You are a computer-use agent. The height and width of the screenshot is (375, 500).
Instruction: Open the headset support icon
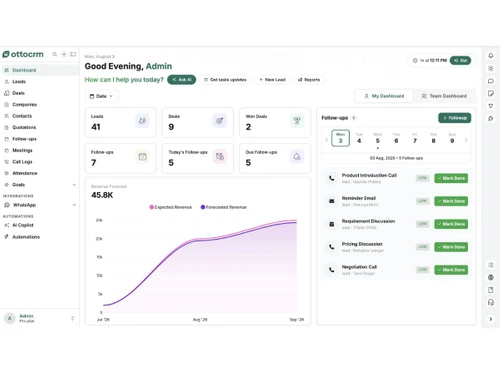(491, 302)
